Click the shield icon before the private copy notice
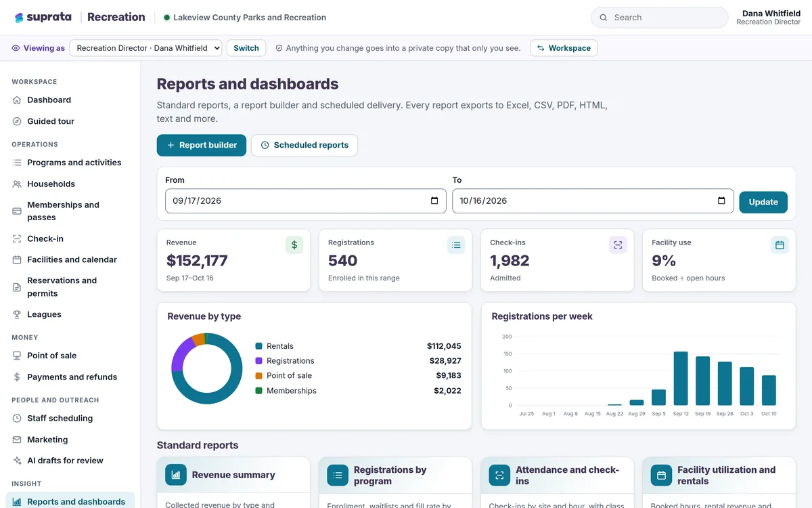The width and height of the screenshot is (812, 508). tap(279, 48)
